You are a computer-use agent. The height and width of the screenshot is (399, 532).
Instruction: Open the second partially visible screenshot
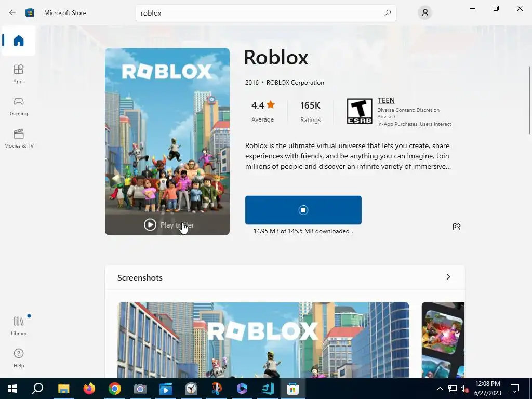click(443, 340)
